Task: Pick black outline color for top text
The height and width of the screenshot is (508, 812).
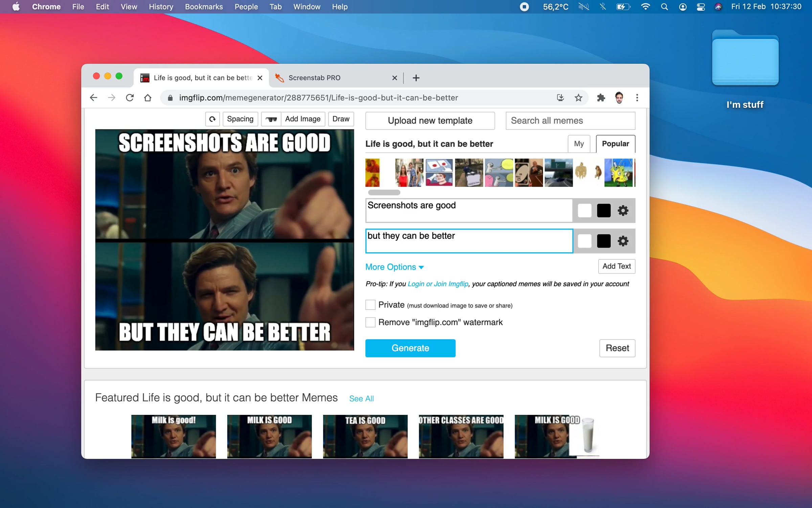Action: 604,211
